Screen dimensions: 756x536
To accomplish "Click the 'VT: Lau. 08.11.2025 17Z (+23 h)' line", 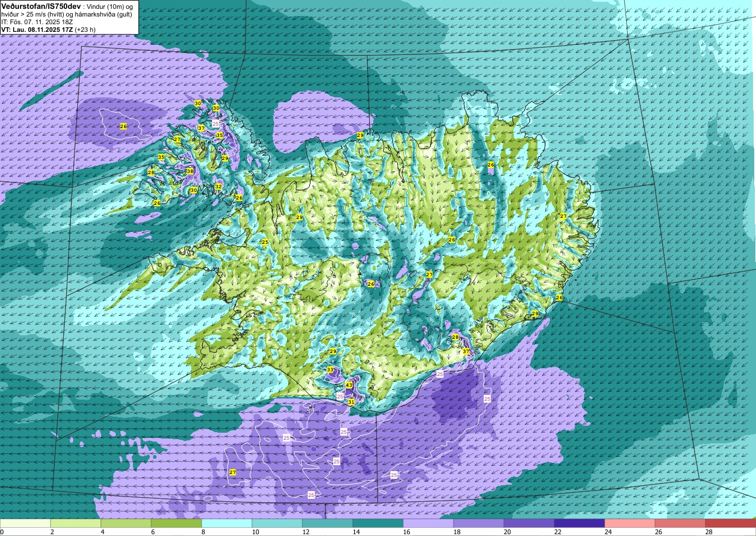I will pyautogui.click(x=48, y=29).
